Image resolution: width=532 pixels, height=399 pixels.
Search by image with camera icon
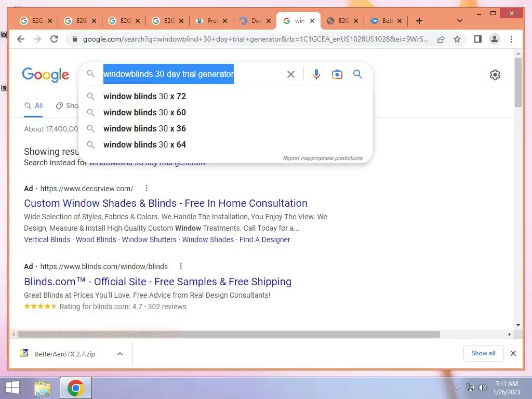(337, 74)
